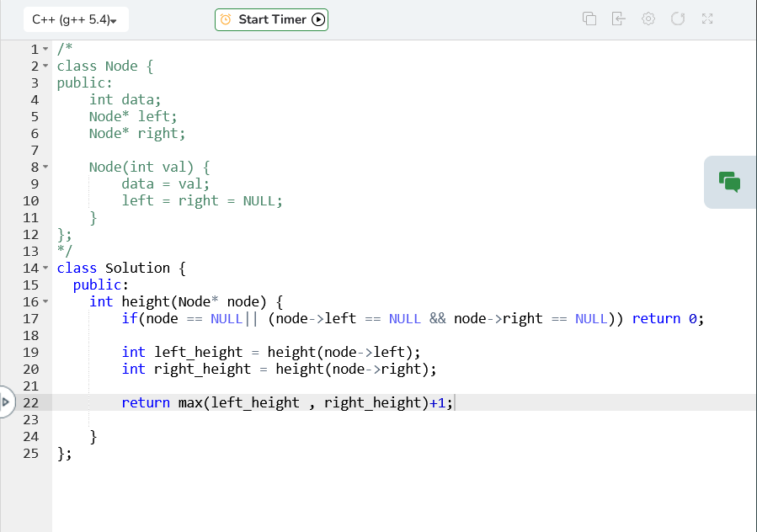Open editor settings gear icon
Viewport: 757px width, 532px height.
(648, 19)
